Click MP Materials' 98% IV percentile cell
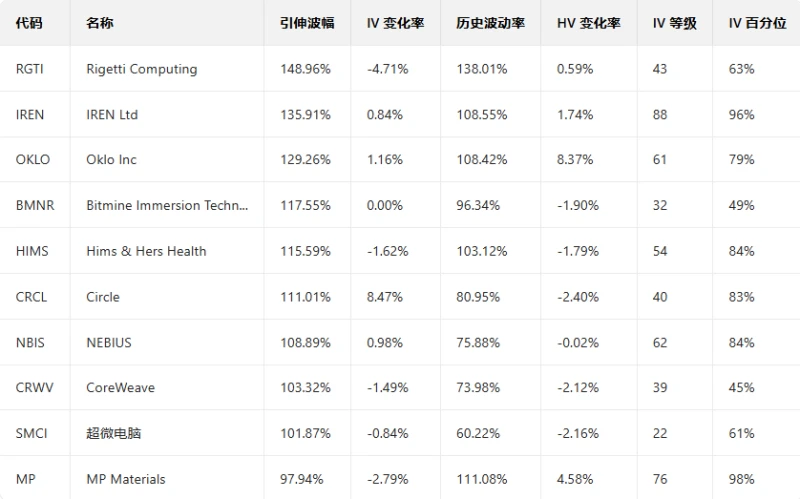 742,479
